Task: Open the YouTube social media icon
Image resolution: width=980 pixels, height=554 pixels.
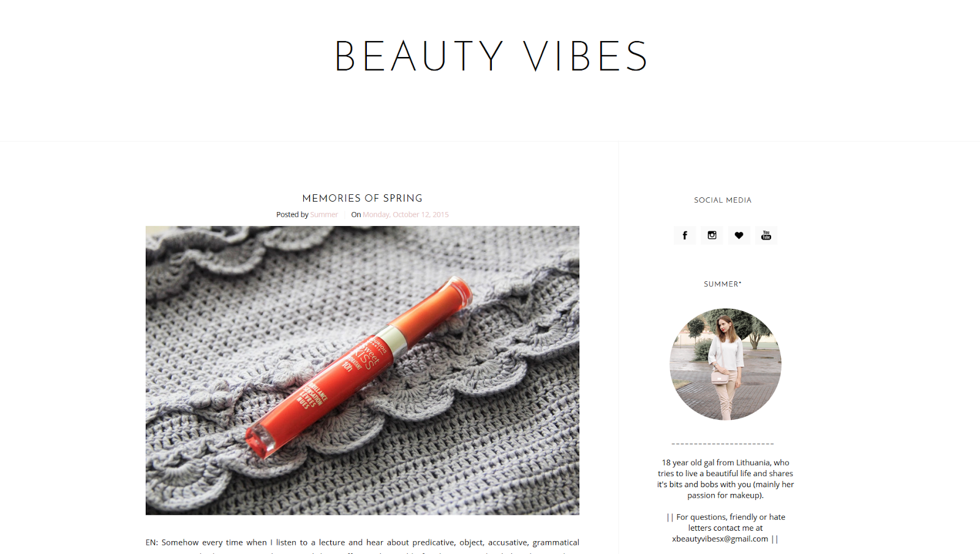Action: 766,235
